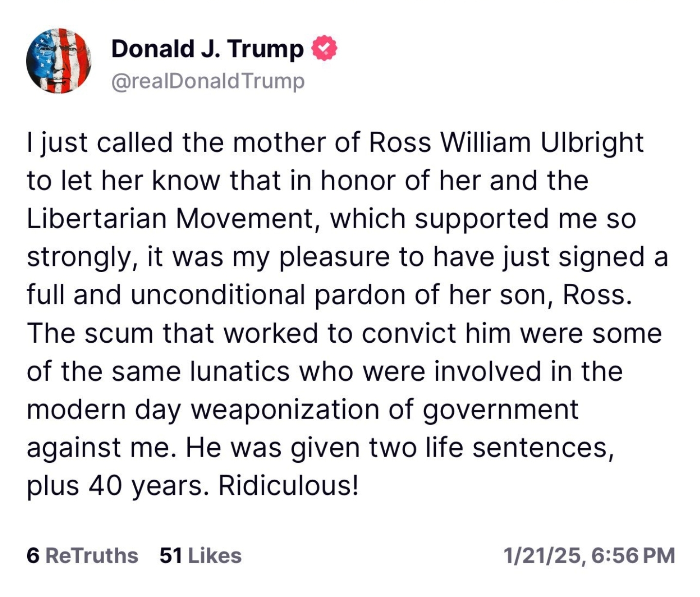Viewport: 700px width, 597px height.
Task: Click the Likes count number 51
Action: [x=171, y=555]
